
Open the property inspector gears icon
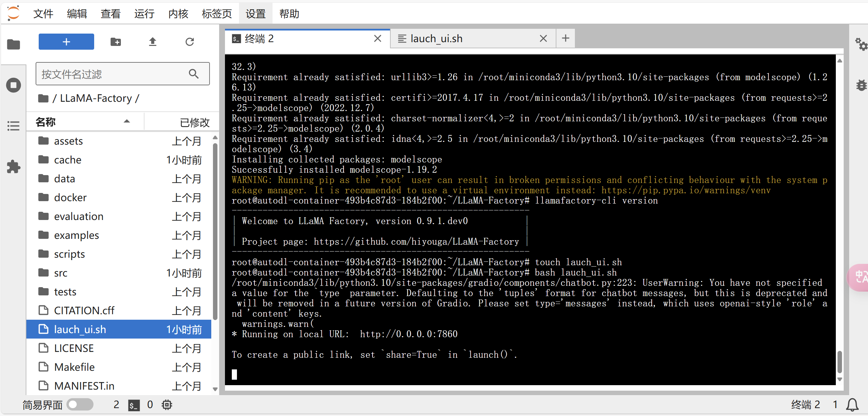pyautogui.click(x=861, y=44)
